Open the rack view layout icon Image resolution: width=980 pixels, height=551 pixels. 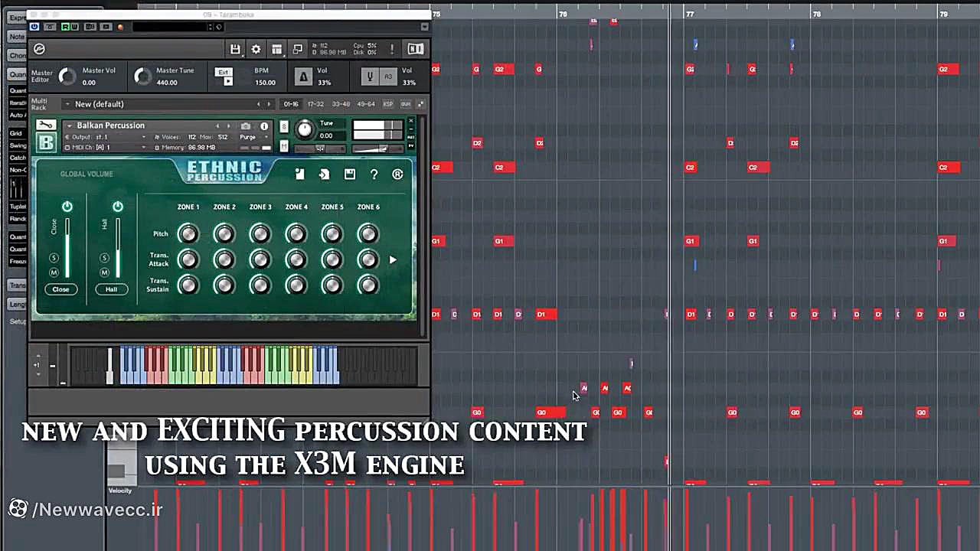[276, 49]
